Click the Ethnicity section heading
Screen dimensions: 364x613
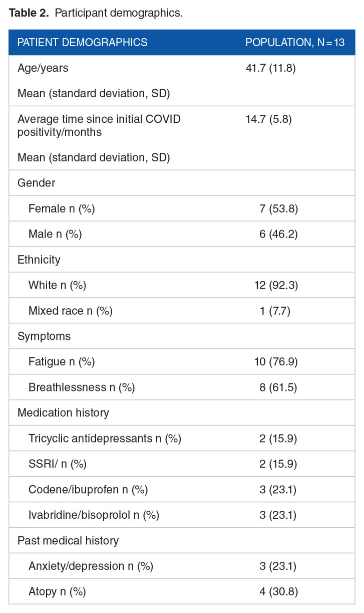click(x=39, y=260)
